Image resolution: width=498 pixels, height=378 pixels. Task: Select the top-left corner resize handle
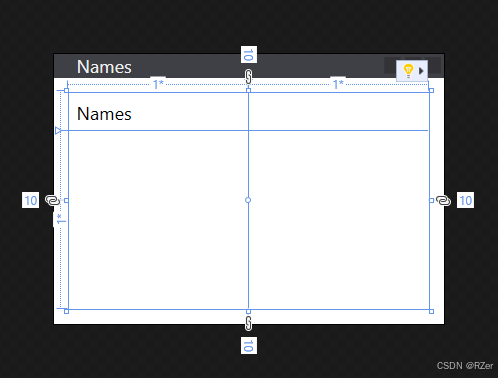click(x=66, y=90)
